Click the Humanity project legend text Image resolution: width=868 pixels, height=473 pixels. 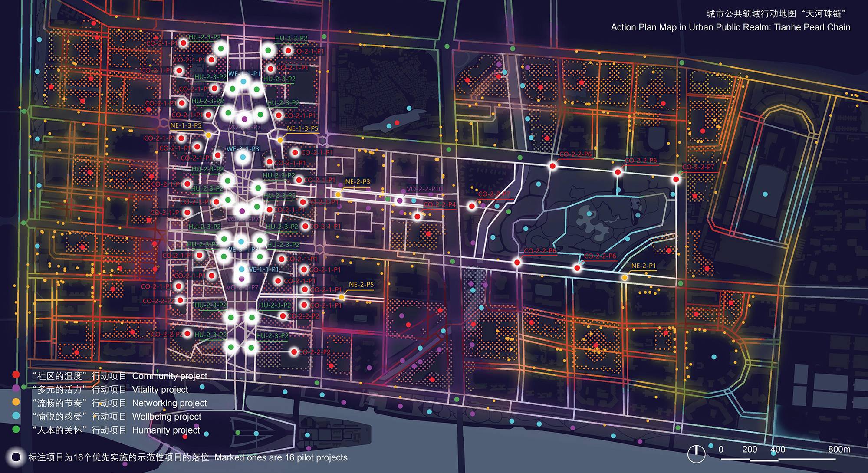tap(166, 430)
